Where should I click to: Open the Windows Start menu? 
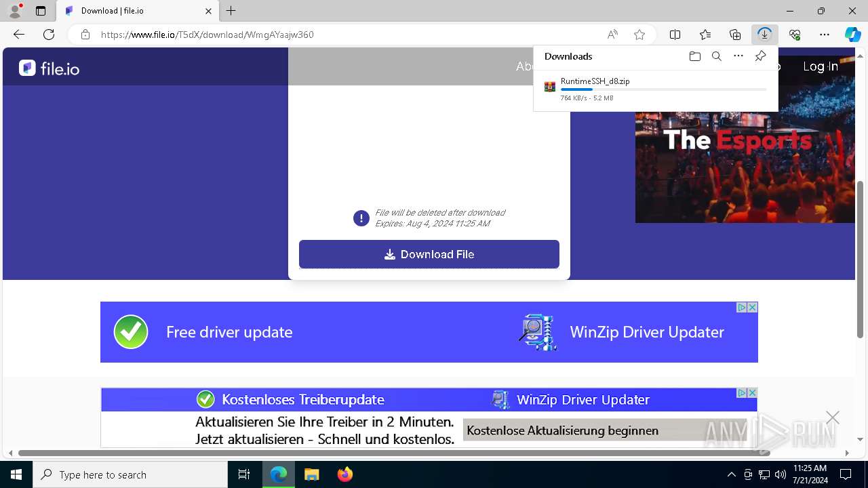tap(16, 474)
